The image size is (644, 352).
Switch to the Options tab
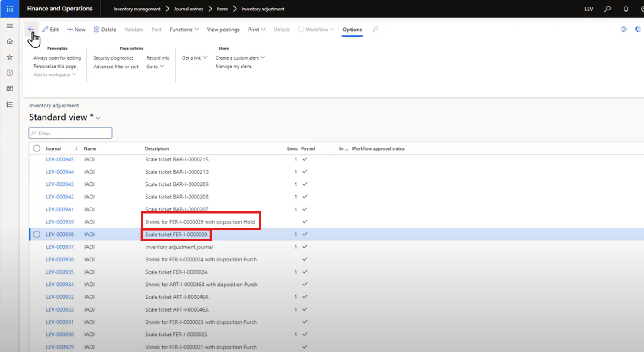pyautogui.click(x=352, y=29)
